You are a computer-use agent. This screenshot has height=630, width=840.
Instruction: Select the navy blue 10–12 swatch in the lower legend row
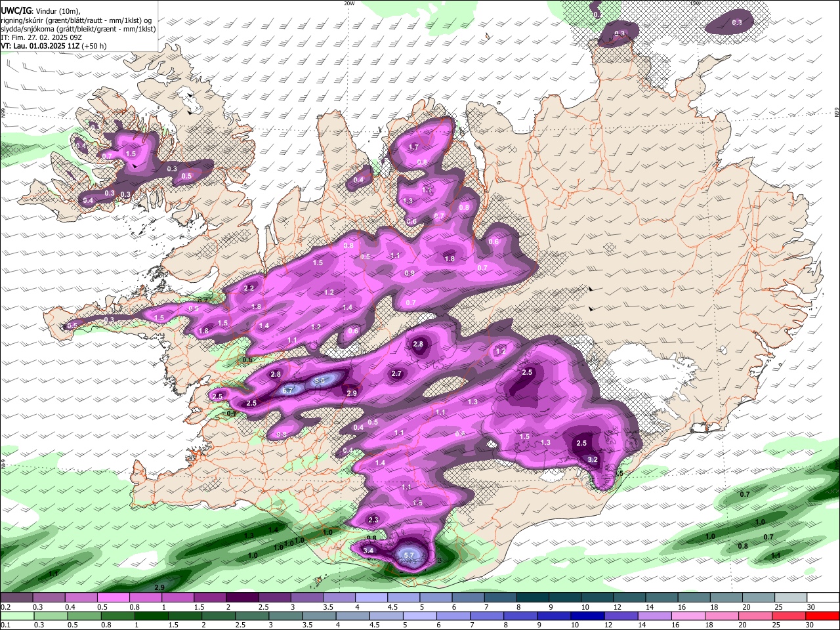(588, 616)
